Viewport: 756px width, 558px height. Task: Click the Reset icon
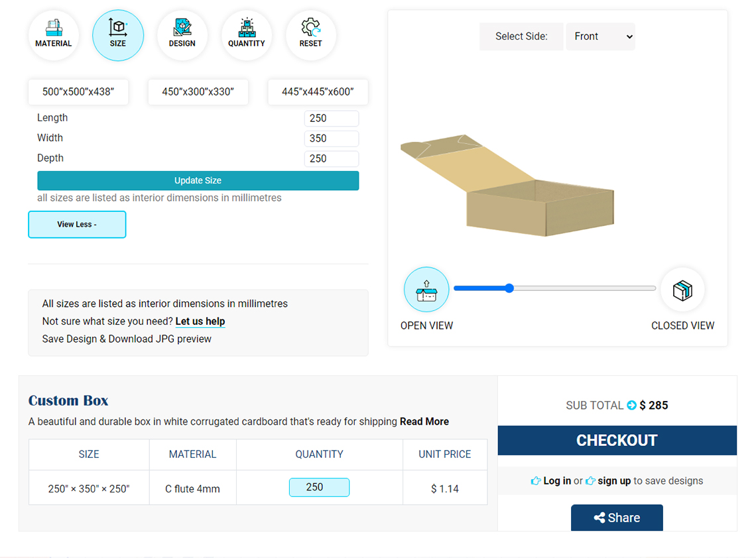[310, 35]
